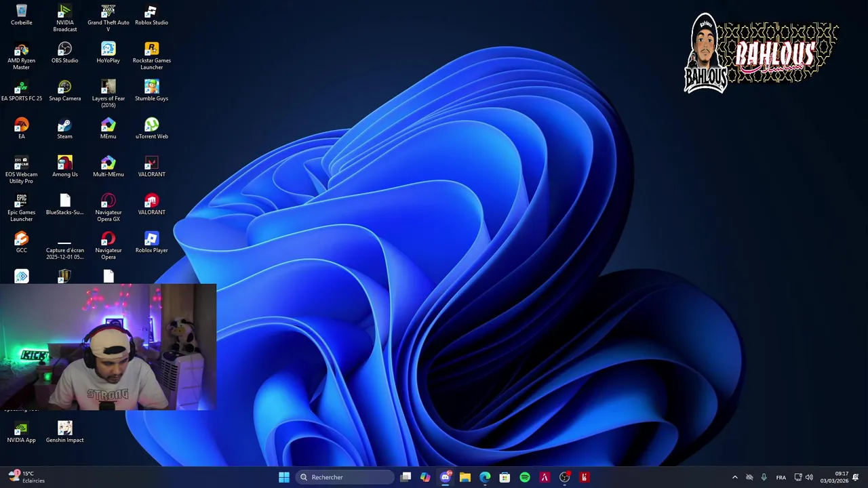868x488 pixels.
Task: Select the AMD Ryzen Master icon
Action: 21,56
